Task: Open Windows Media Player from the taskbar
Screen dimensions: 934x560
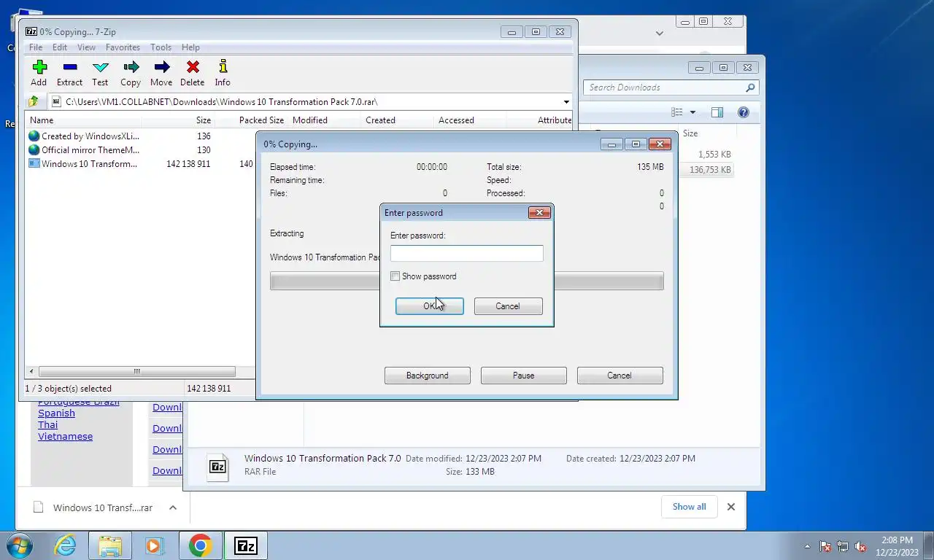Action: [154, 545]
